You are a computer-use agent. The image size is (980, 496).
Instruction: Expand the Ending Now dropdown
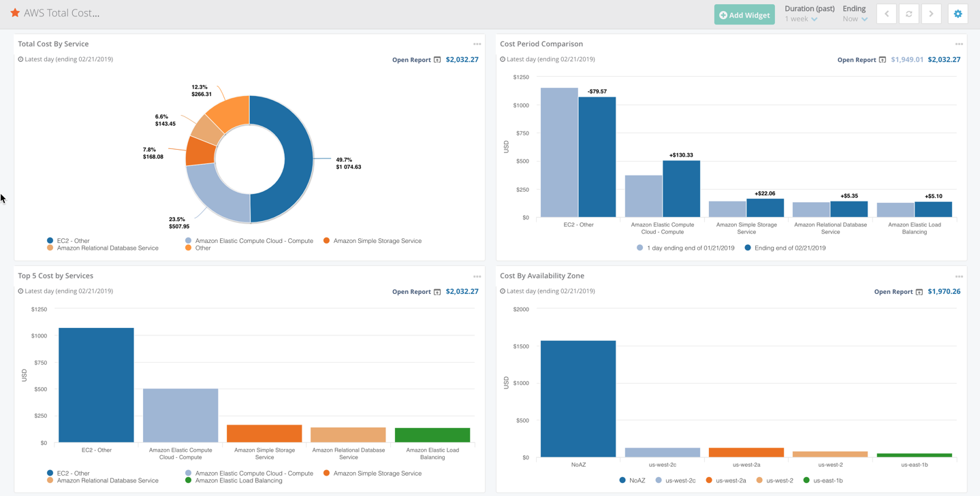coord(855,19)
